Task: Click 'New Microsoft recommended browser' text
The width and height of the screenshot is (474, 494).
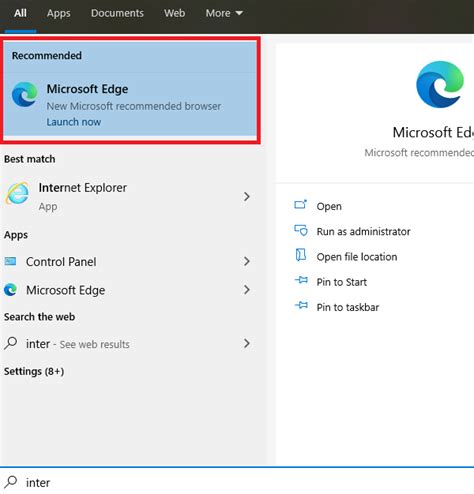Action: (x=134, y=106)
